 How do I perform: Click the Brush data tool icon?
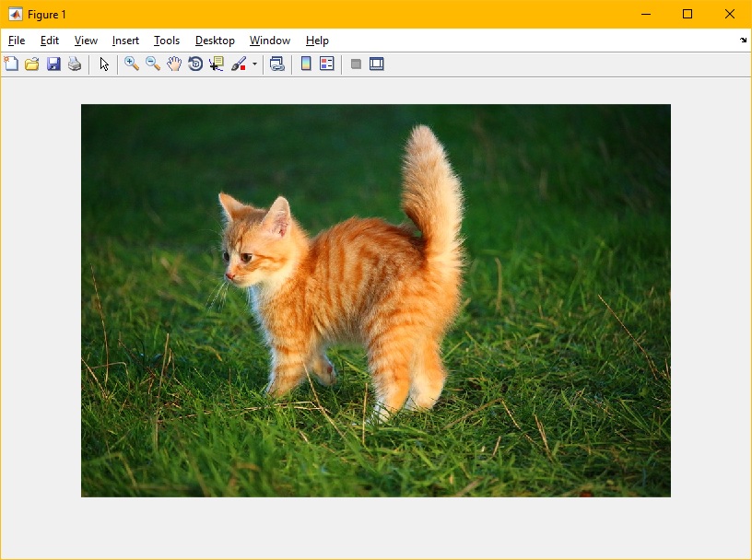[239, 64]
